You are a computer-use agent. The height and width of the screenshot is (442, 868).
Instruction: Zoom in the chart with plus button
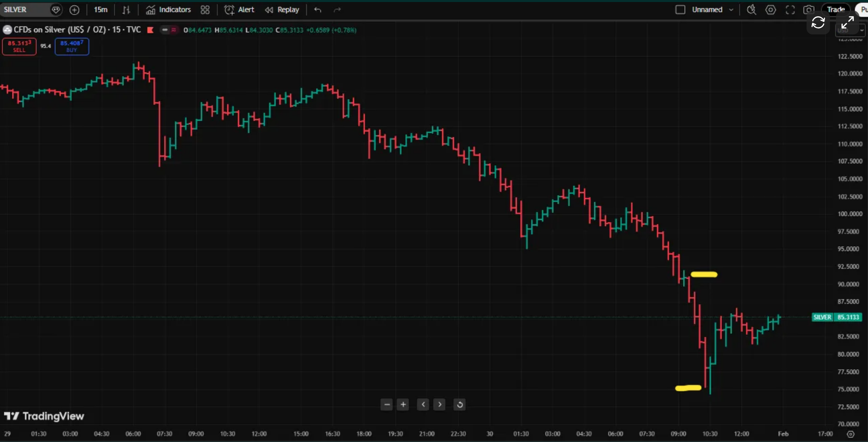pyautogui.click(x=403, y=404)
